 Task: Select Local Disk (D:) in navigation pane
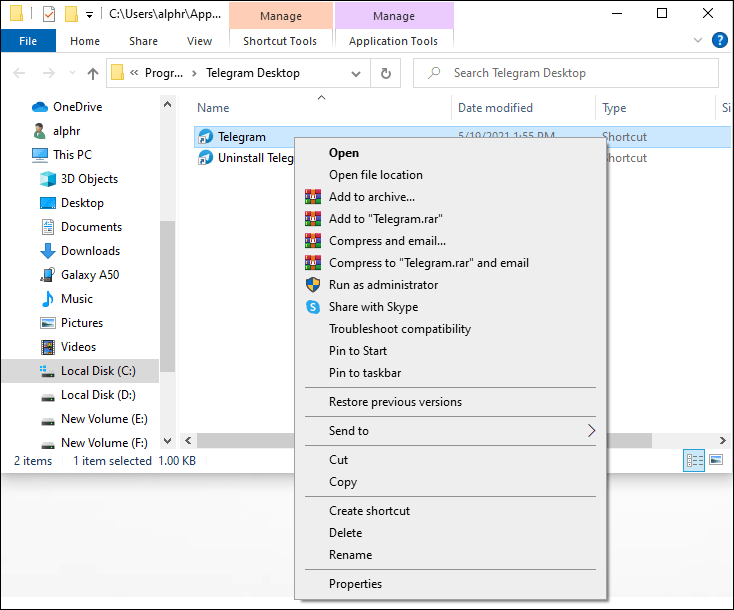click(80, 395)
